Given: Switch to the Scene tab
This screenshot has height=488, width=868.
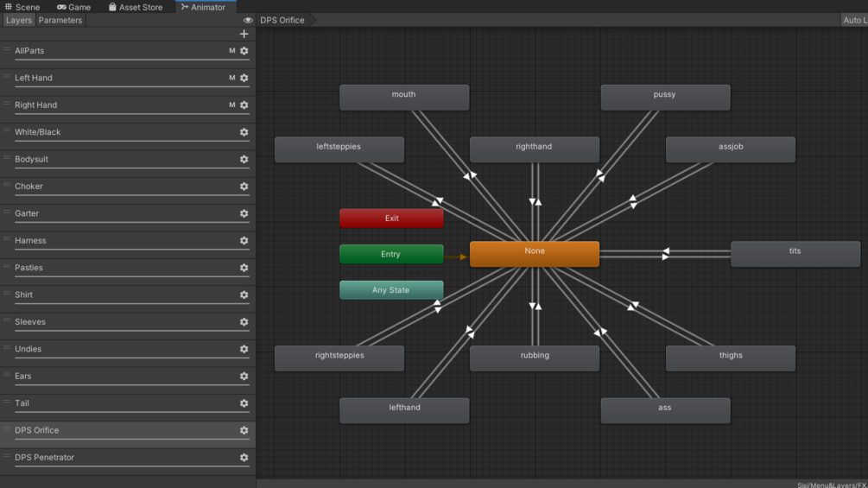Looking at the screenshot, I should coord(22,7).
